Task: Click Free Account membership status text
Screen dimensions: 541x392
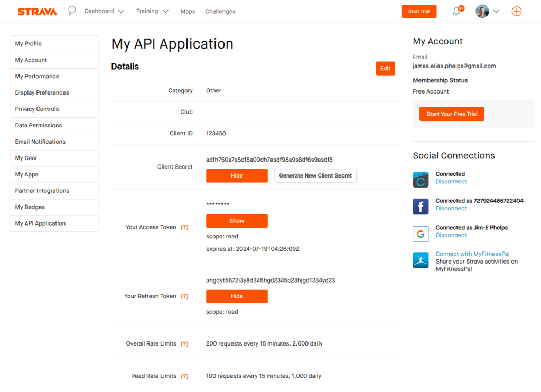Action: coord(431,91)
